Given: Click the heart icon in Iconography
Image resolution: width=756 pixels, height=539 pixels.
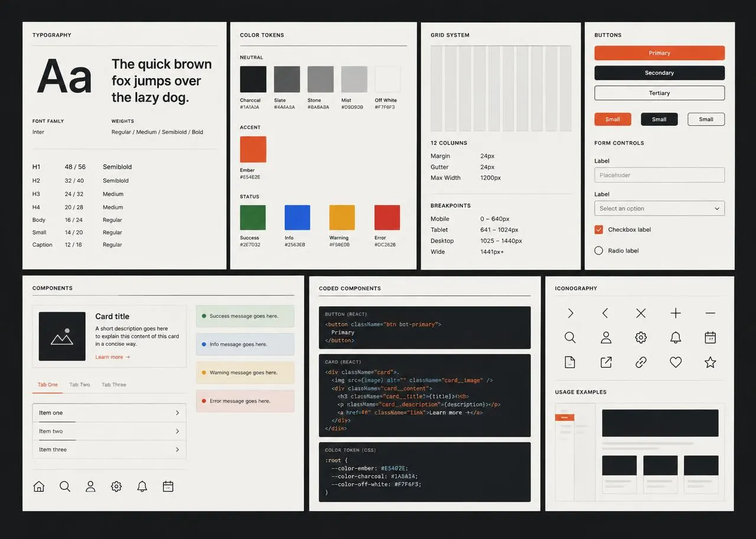Looking at the screenshot, I should (676, 362).
